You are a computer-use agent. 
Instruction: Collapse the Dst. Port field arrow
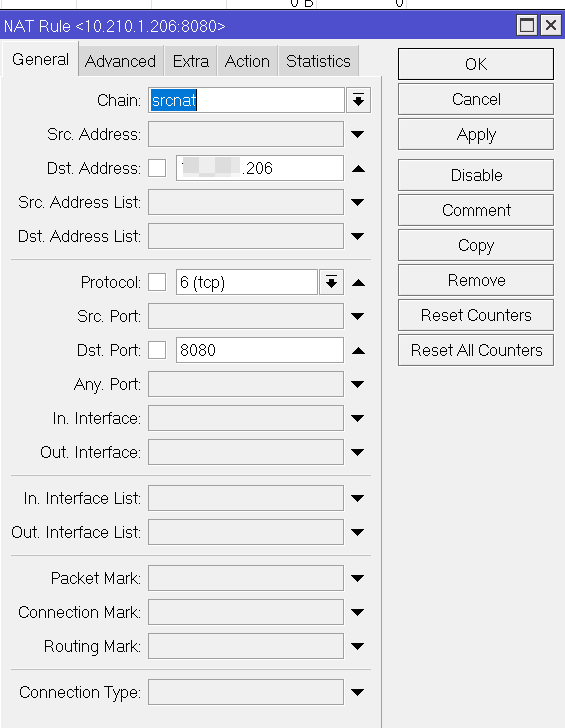[x=358, y=351]
